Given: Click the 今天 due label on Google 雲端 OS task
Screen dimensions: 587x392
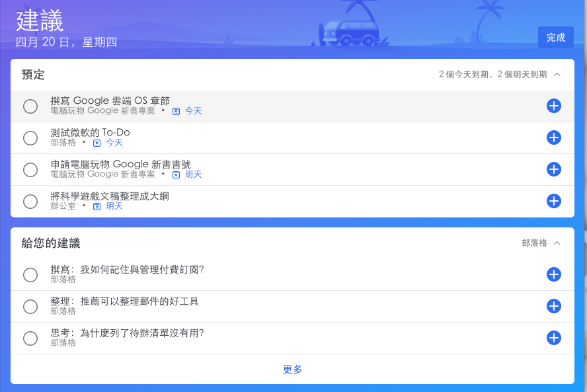Looking at the screenshot, I should point(193,111).
